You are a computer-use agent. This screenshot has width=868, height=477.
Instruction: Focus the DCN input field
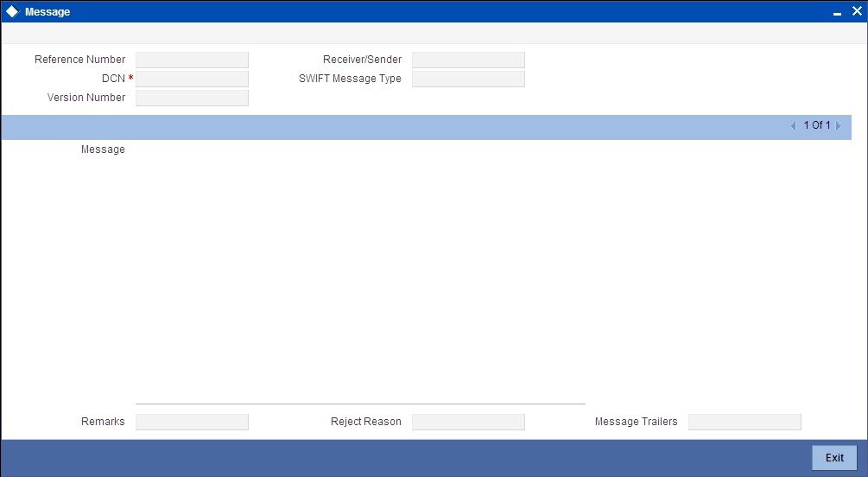192,79
